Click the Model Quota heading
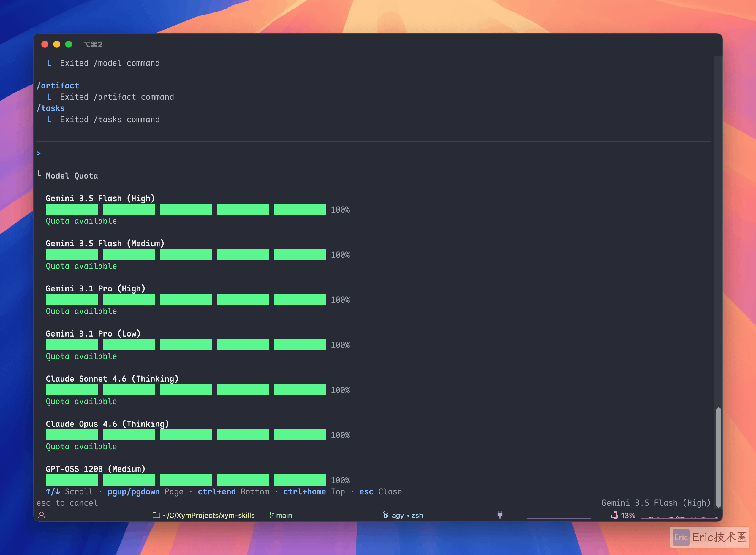756x555 pixels. click(72, 176)
